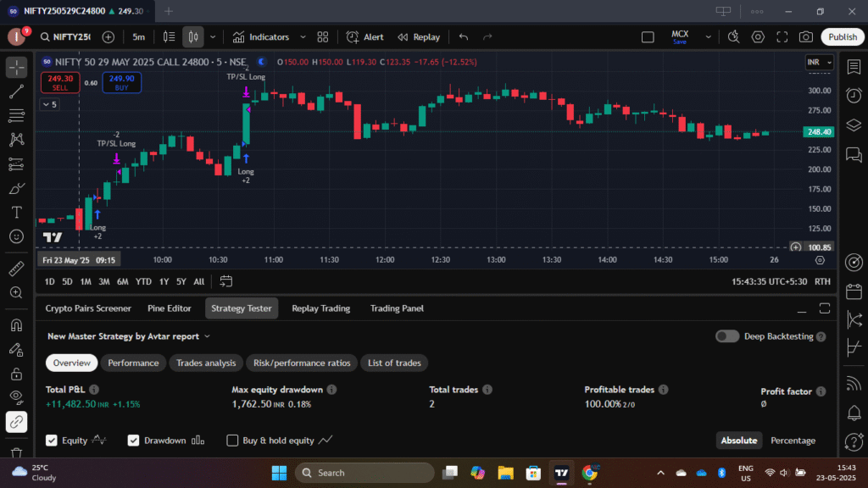This screenshot has width=868, height=488.
Task: Open the notifications bell
Action: coord(854,413)
